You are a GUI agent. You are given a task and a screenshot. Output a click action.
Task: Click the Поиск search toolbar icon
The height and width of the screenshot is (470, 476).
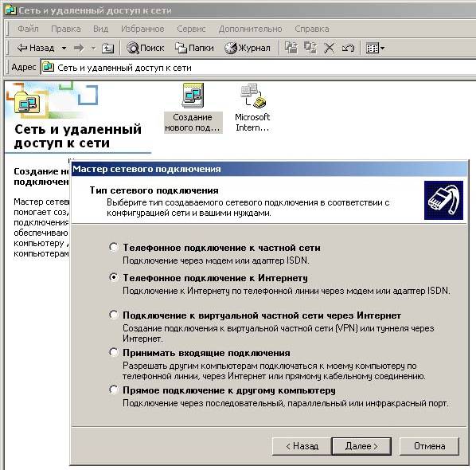(145, 48)
